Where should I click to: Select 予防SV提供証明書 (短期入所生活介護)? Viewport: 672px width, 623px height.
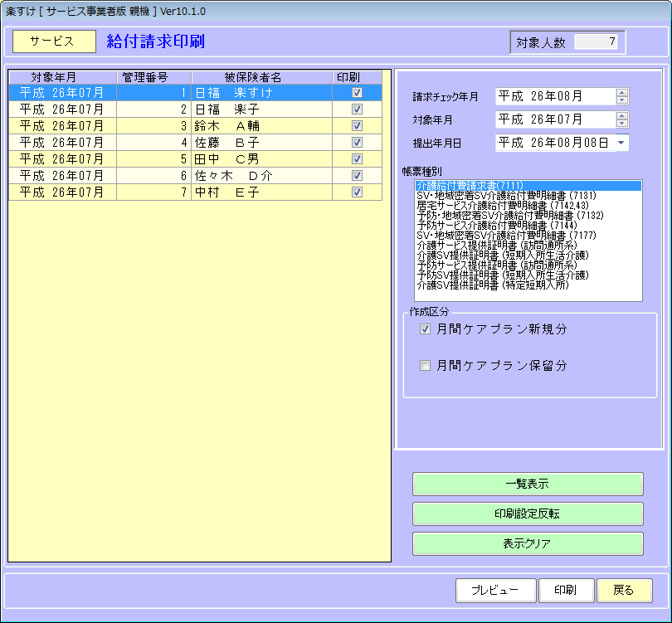(528, 275)
